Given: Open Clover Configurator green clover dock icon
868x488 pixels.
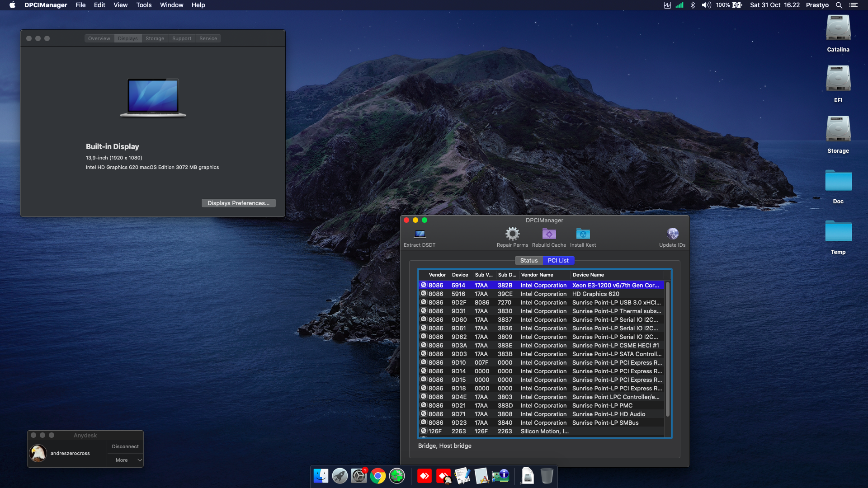Looking at the screenshot, I should (x=397, y=476).
